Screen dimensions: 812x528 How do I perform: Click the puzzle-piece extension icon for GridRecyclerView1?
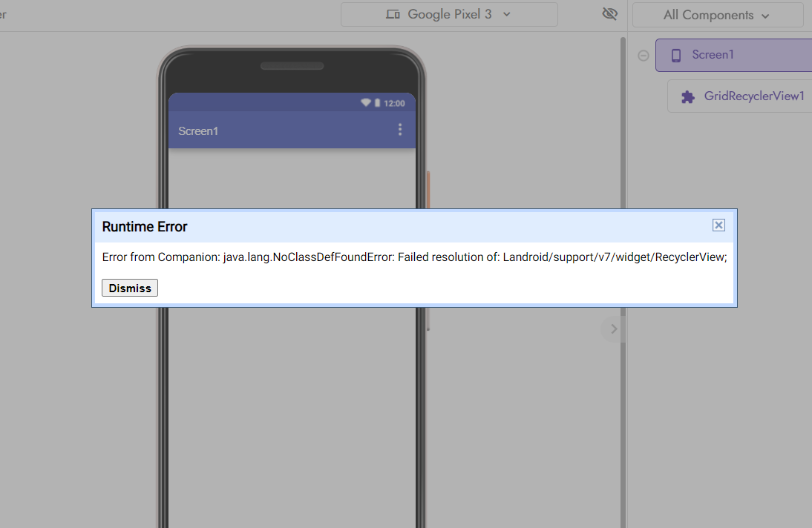(x=688, y=97)
